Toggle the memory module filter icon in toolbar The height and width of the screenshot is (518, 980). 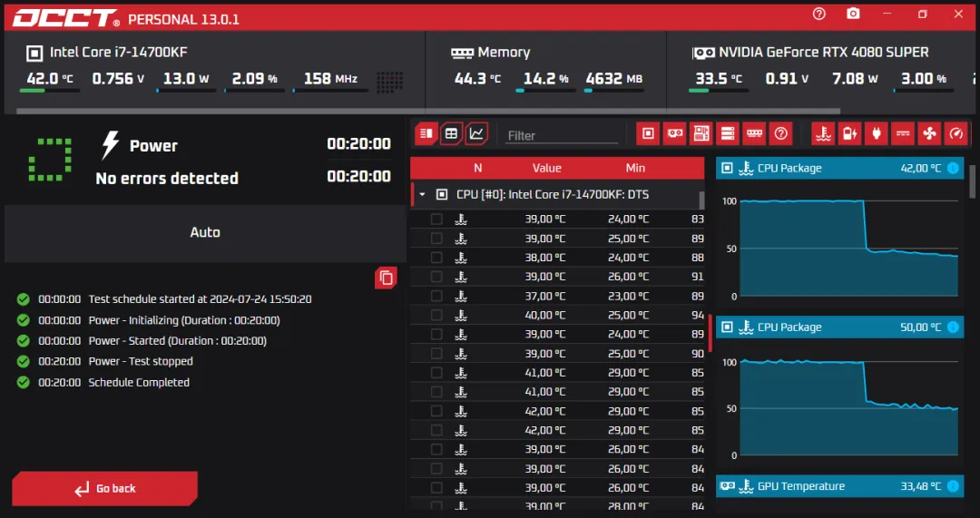754,134
